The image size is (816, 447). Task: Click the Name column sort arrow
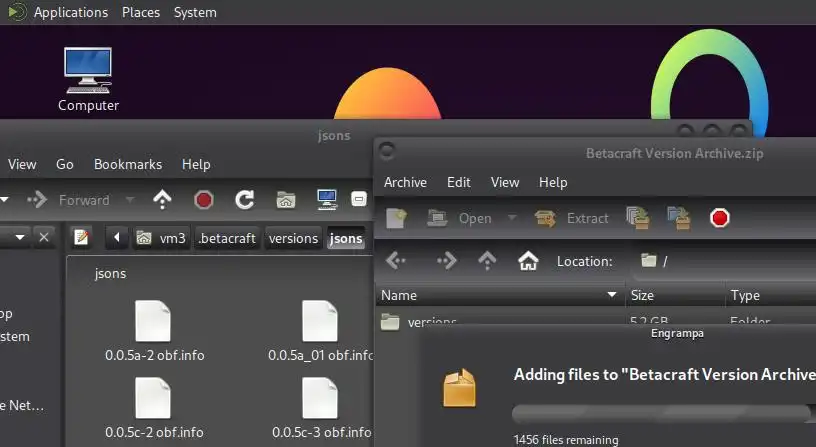coord(612,295)
